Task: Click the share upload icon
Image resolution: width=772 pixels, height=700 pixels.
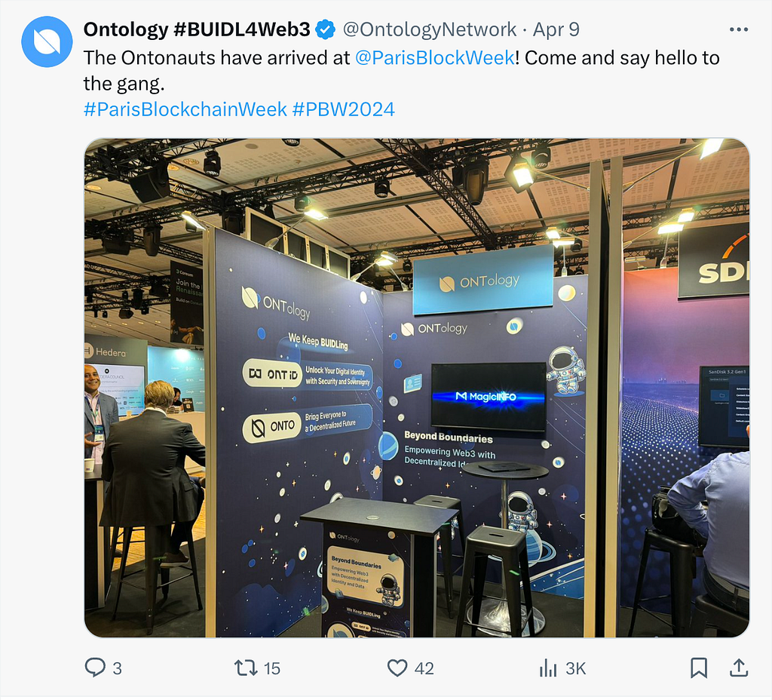Action: (739, 668)
